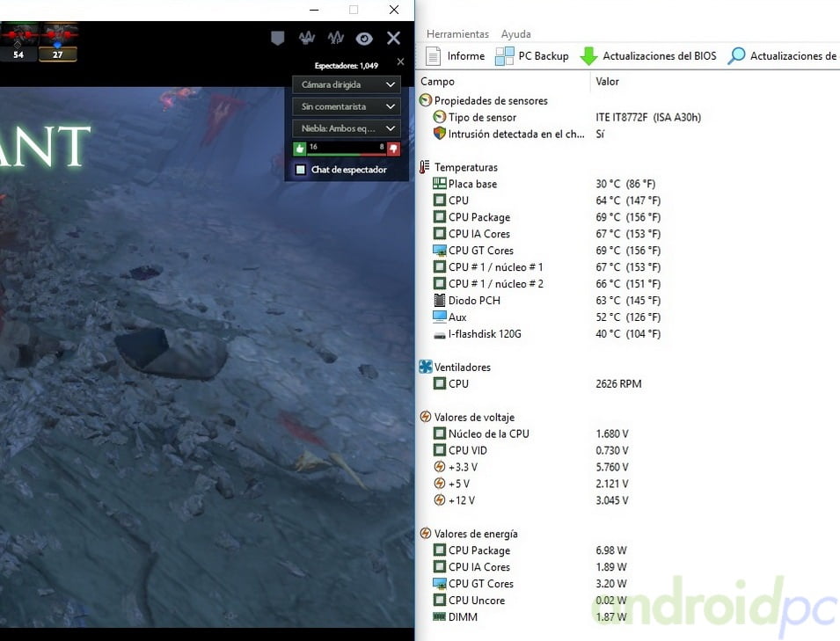Image resolution: width=840 pixels, height=641 pixels.
Task: Click the 2626 RPM fan value
Action: point(618,383)
